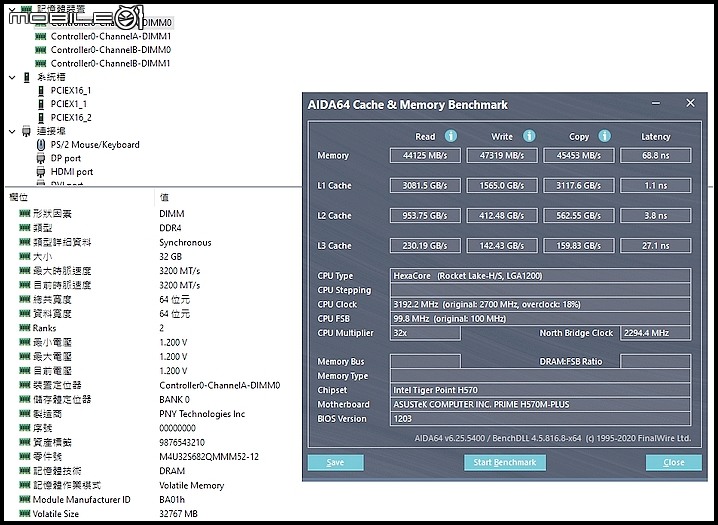Click the empty DRAM:FSB Ratio field
718x525 pixels.
(x=656, y=361)
